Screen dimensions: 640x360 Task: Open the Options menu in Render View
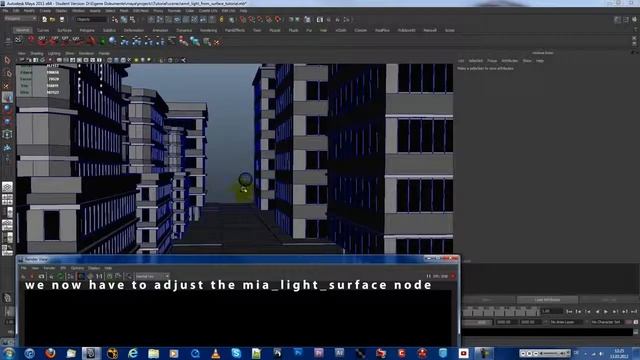coord(77,268)
